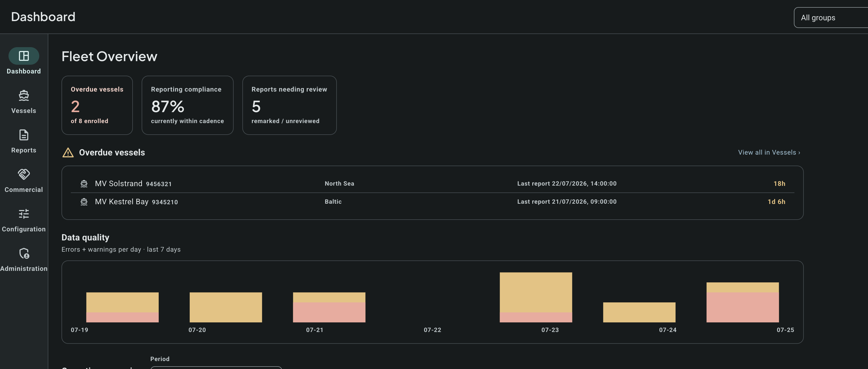The width and height of the screenshot is (868, 369).
Task: Click the 07-25 errors bar segment
Action: (x=743, y=307)
